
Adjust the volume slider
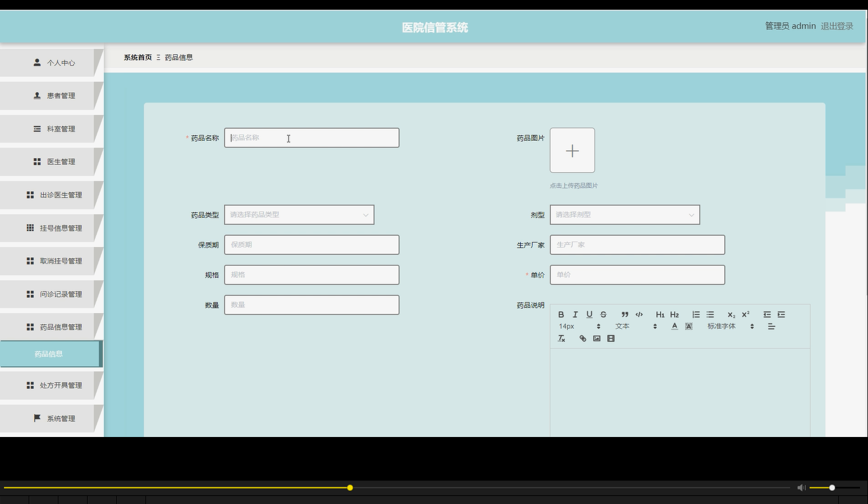834,488
